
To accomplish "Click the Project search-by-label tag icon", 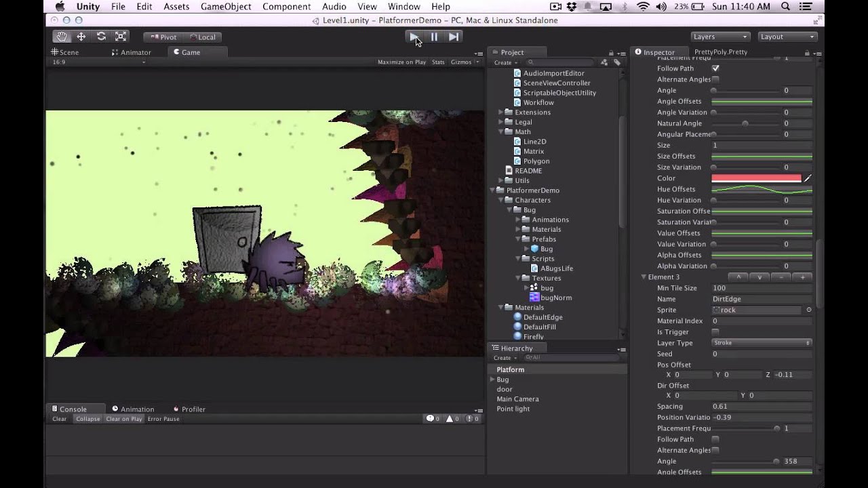I will [x=617, y=62].
